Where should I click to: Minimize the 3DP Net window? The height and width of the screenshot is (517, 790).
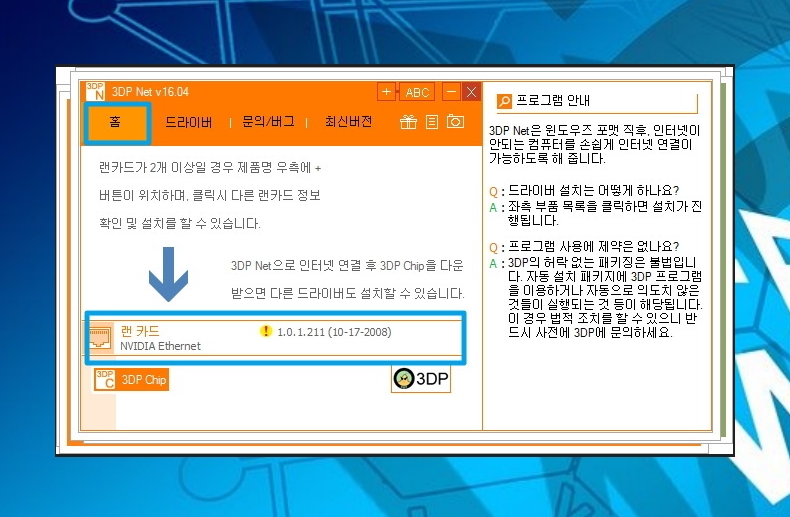pyautogui.click(x=451, y=92)
